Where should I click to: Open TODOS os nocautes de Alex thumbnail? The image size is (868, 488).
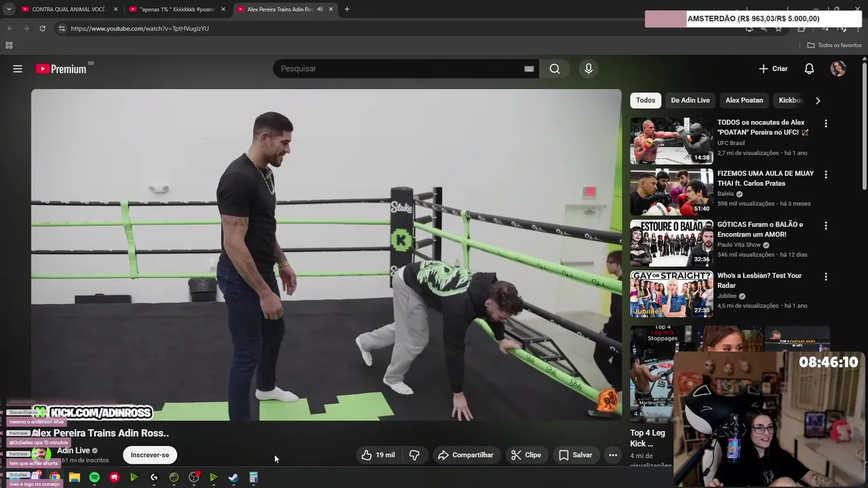pos(671,141)
